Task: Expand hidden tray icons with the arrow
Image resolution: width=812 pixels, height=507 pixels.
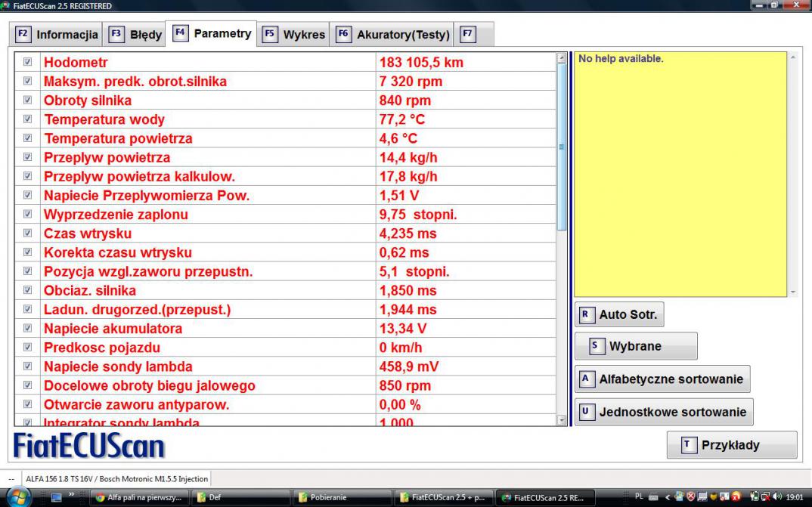Action: (668, 497)
